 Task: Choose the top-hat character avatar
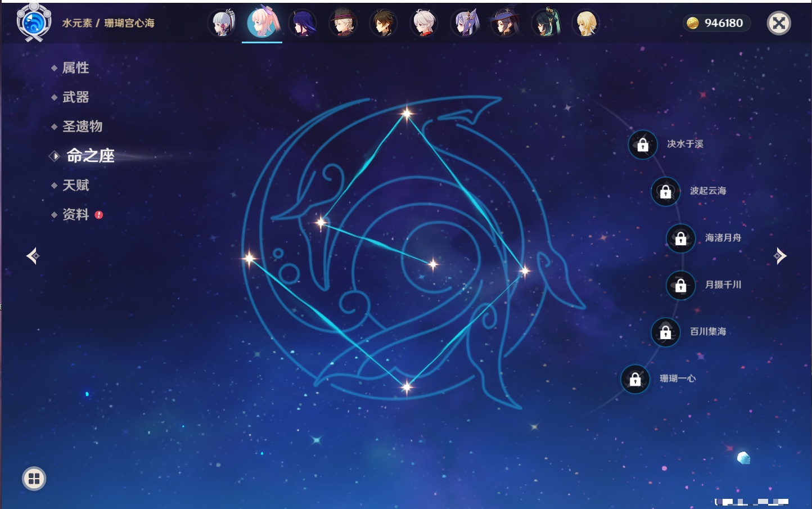[343, 24]
